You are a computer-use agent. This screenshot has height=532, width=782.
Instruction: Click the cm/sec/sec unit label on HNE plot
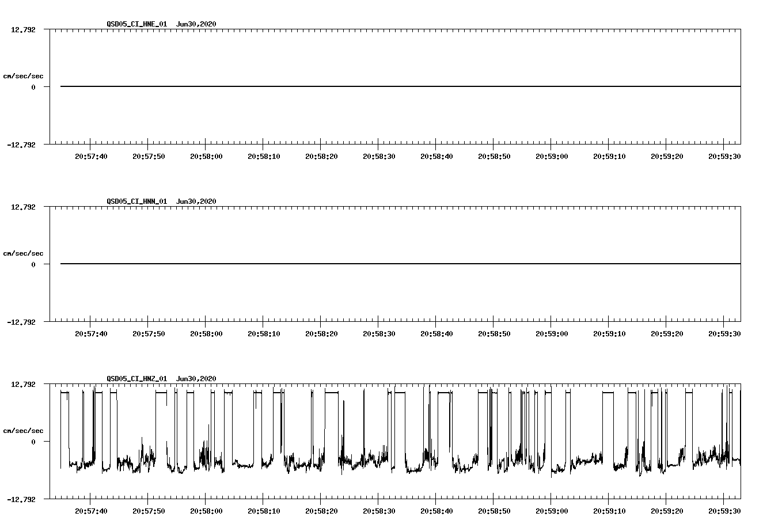23,76
